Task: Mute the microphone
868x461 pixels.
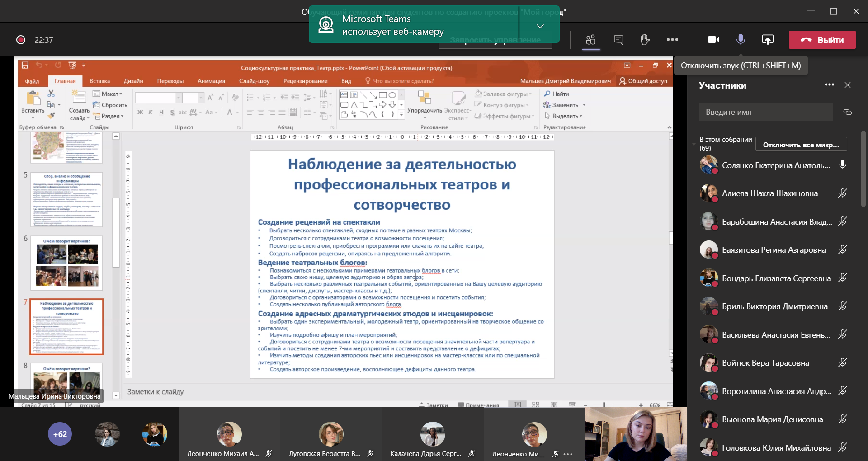Action: (x=741, y=40)
